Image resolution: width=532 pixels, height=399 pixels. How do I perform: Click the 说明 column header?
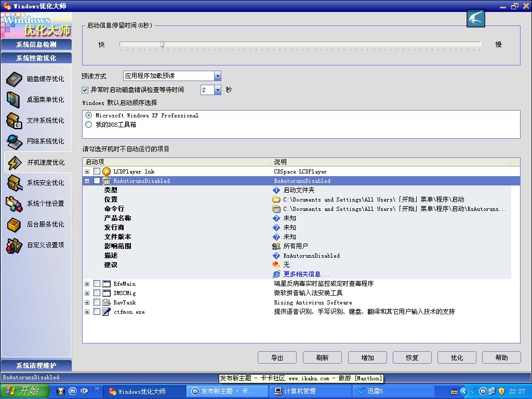pyautogui.click(x=391, y=162)
